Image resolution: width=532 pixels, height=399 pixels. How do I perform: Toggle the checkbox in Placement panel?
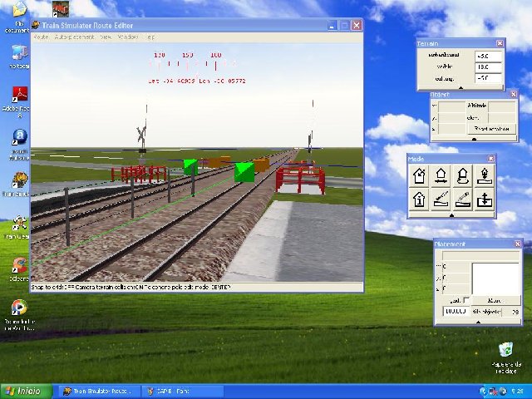pyautogui.click(x=466, y=300)
